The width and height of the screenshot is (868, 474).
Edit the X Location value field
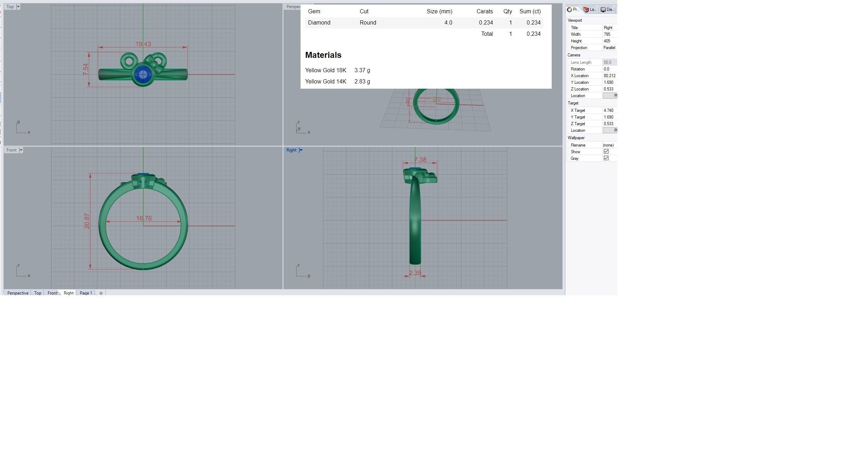[609, 76]
